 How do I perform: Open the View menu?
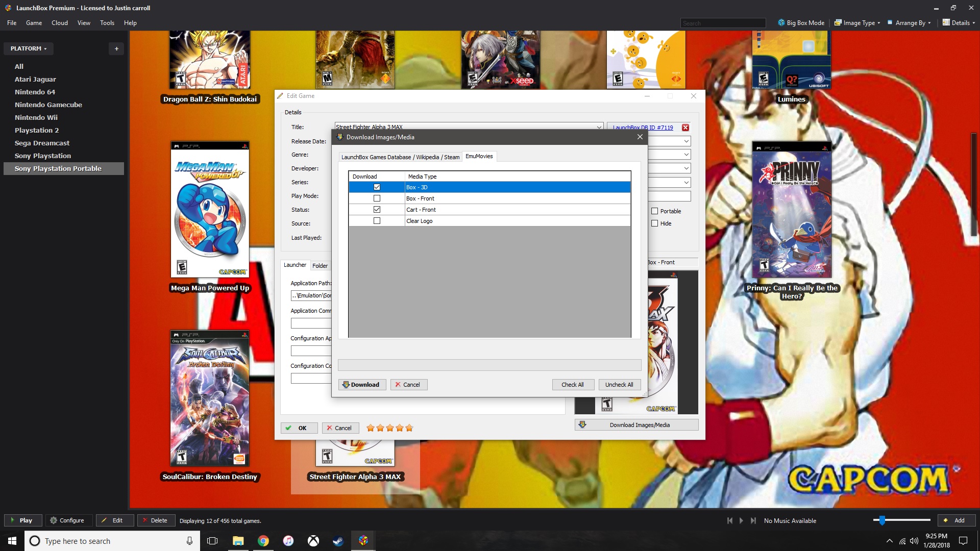(x=84, y=23)
